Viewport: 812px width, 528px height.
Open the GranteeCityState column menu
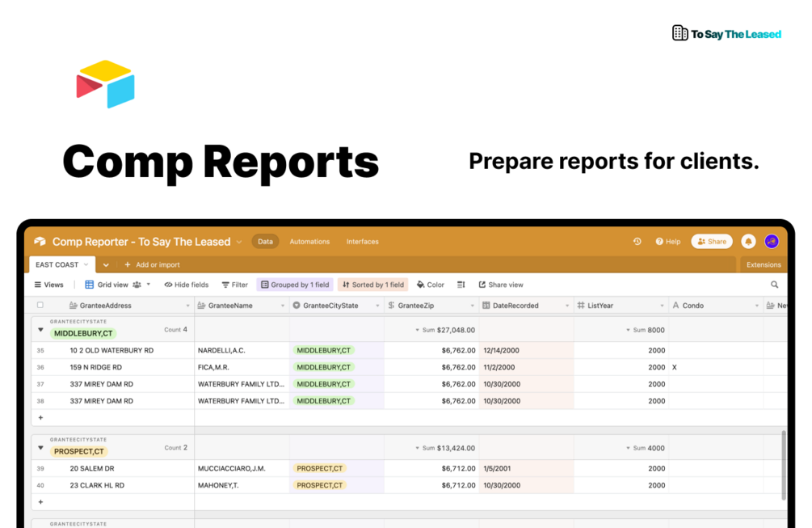[377, 306]
